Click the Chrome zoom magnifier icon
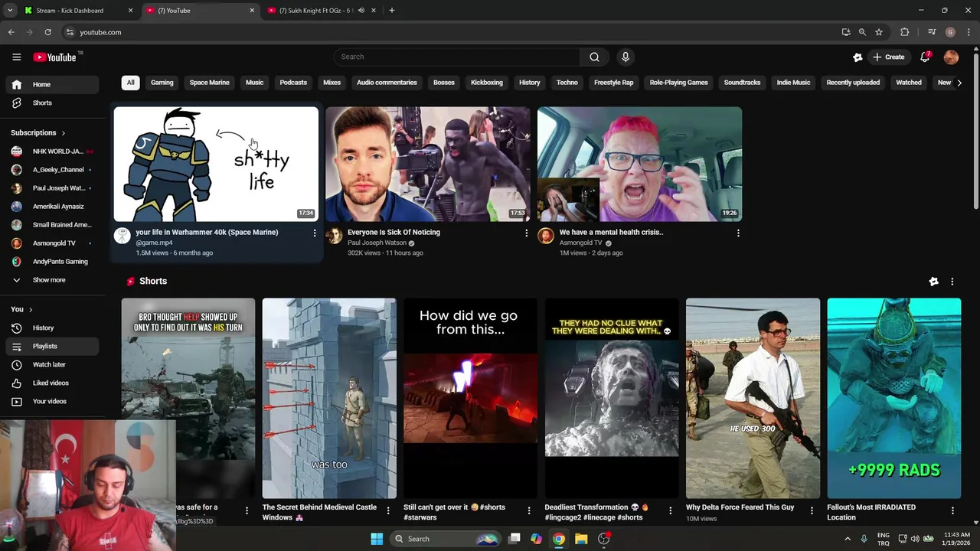This screenshot has height=551, width=980. [862, 32]
